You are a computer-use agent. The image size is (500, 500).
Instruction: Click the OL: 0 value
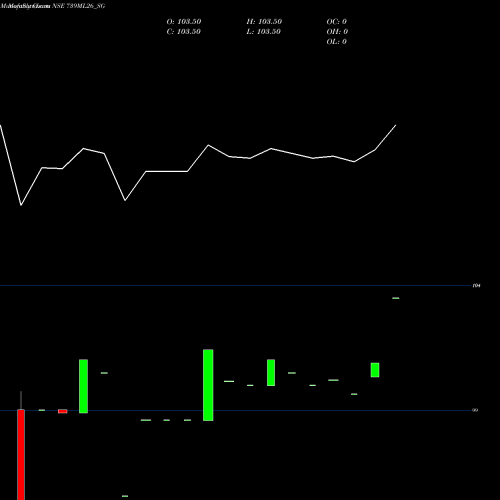click(x=337, y=42)
